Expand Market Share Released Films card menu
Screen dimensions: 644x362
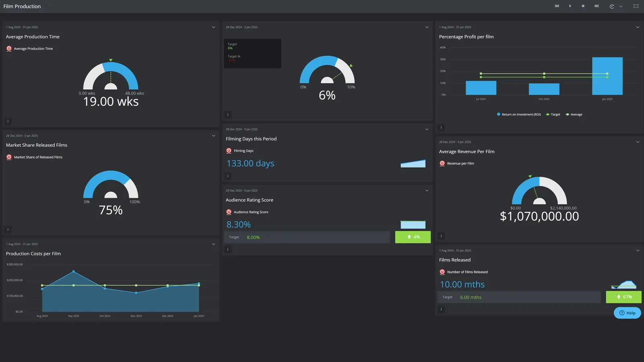pyautogui.click(x=214, y=136)
